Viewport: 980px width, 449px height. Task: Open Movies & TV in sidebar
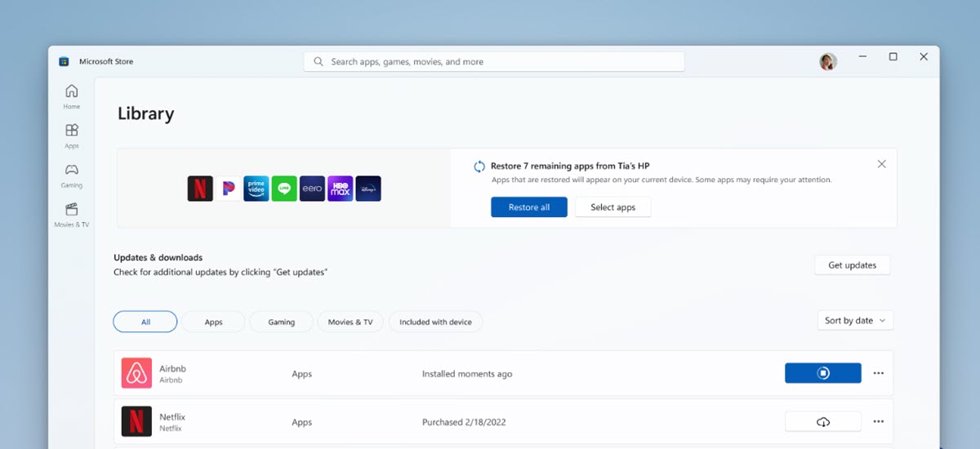(72, 214)
